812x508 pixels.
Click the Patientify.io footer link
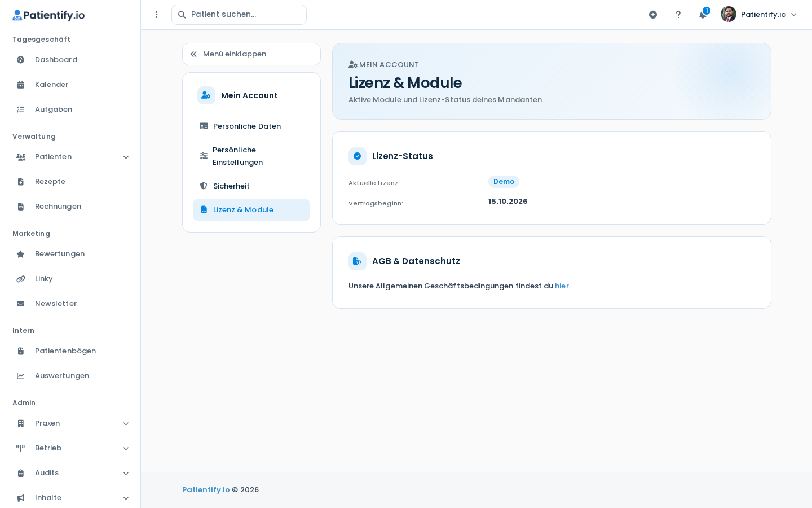[x=206, y=490]
